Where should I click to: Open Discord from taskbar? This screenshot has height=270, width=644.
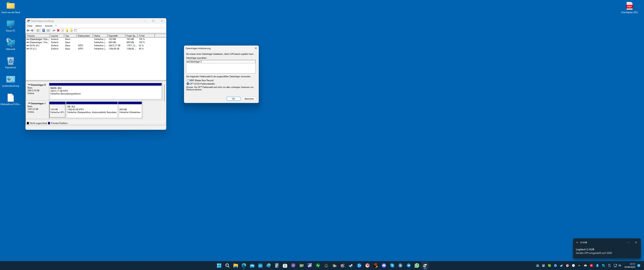(x=384, y=265)
